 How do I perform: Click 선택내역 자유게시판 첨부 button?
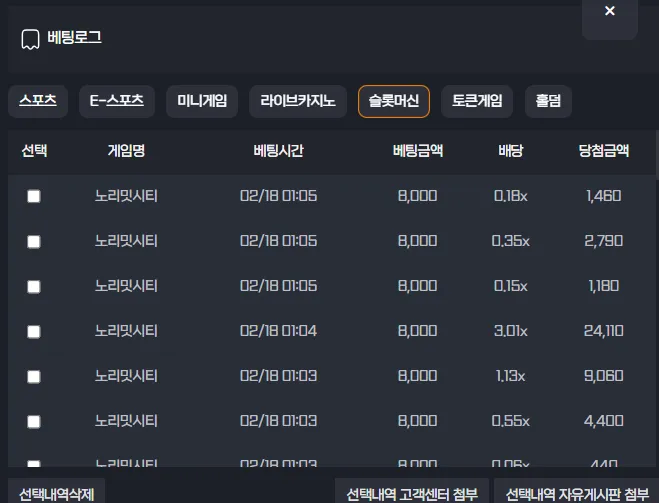click(x=577, y=493)
